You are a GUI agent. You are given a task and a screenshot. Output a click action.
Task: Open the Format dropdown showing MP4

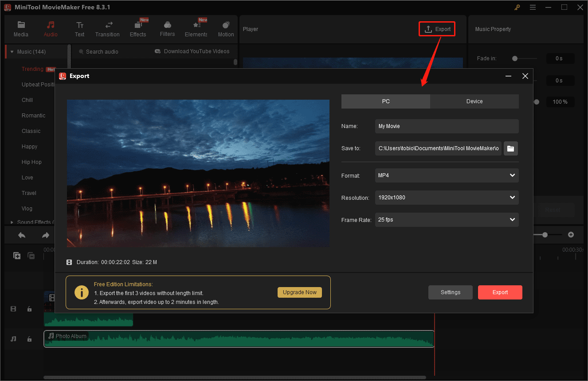click(447, 175)
